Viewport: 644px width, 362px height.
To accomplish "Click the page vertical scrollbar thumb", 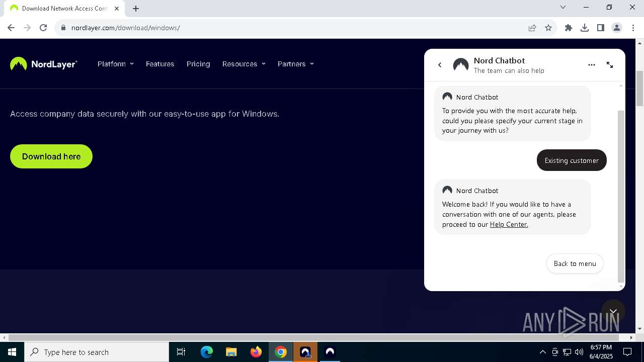I will (640, 88).
